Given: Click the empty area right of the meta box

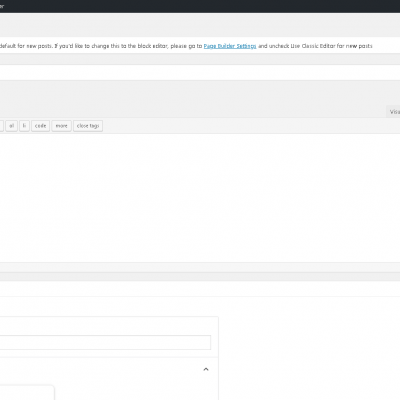Looking at the screenshot, I should pos(309,358).
